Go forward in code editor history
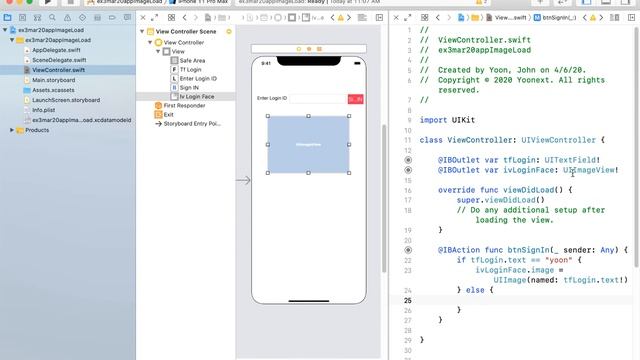Screen dimensions: 640x360 tap(449, 18)
